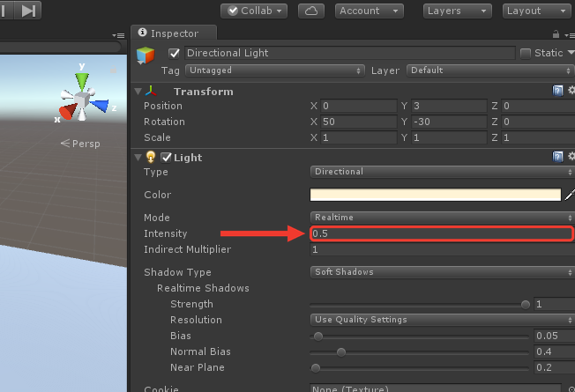The image size is (575, 392).
Task: Open the Light component gear menu
Action: pos(571,157)
